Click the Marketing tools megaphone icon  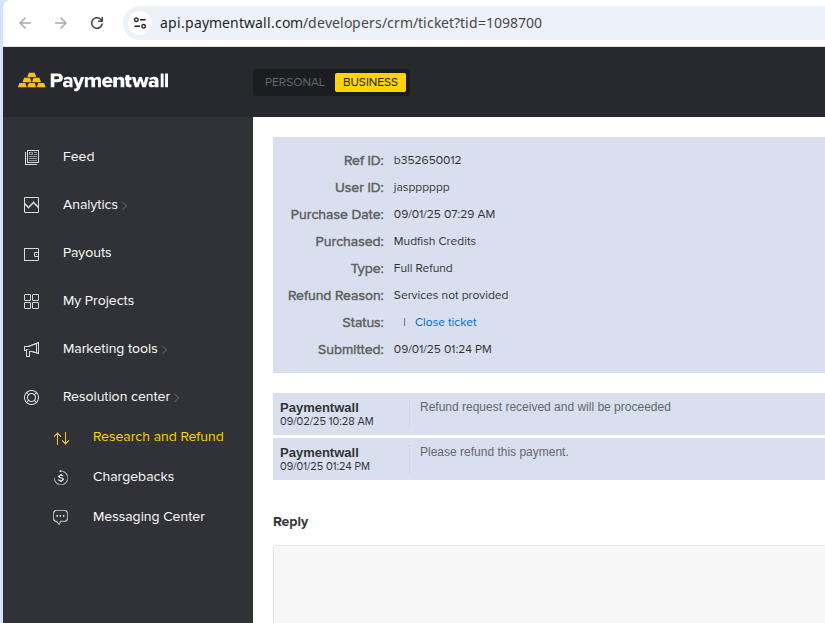[32, 349]
